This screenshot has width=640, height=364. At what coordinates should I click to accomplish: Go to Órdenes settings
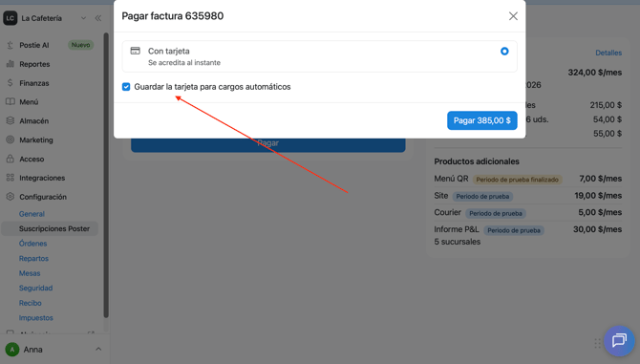click(x=33, y=244)
